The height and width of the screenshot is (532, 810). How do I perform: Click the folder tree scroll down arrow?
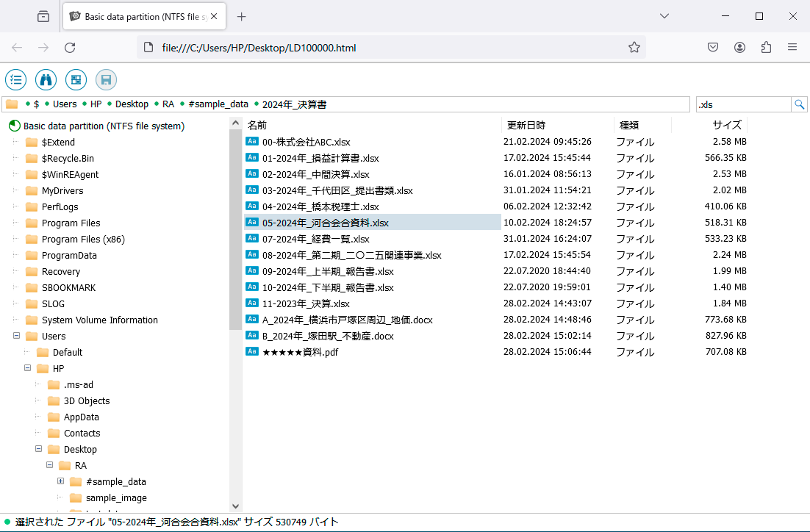click(235, 506)
